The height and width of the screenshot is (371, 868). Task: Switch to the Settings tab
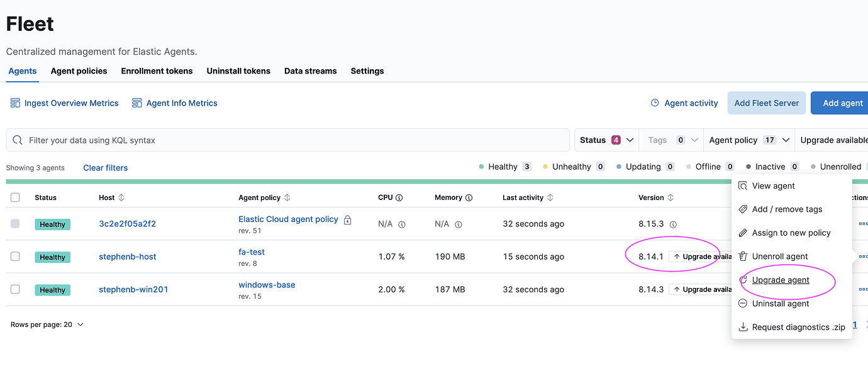pyautogui.click(x=367, y=71)
